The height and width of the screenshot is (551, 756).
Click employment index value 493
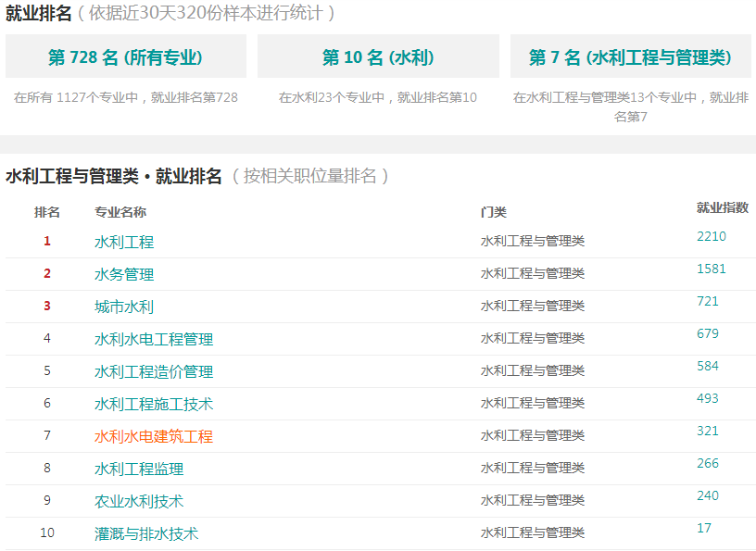pyautogui.click(x=707, y=398)
